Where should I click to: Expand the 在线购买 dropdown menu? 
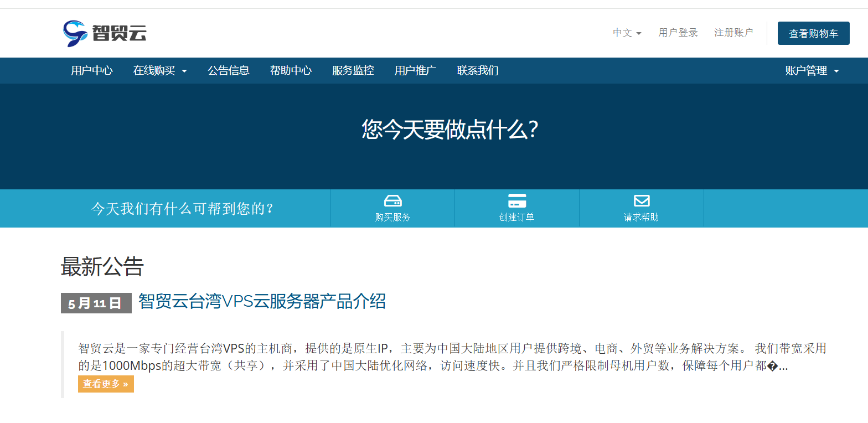pos(159,70)
